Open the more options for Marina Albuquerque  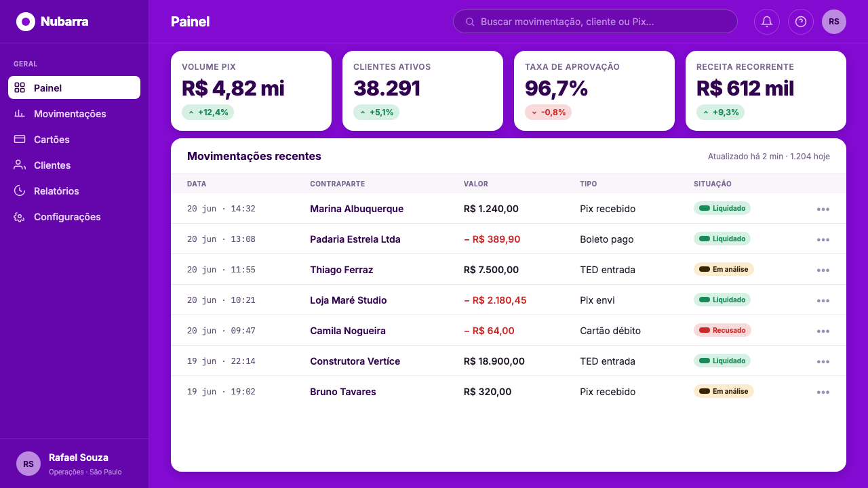click(823, 209)
